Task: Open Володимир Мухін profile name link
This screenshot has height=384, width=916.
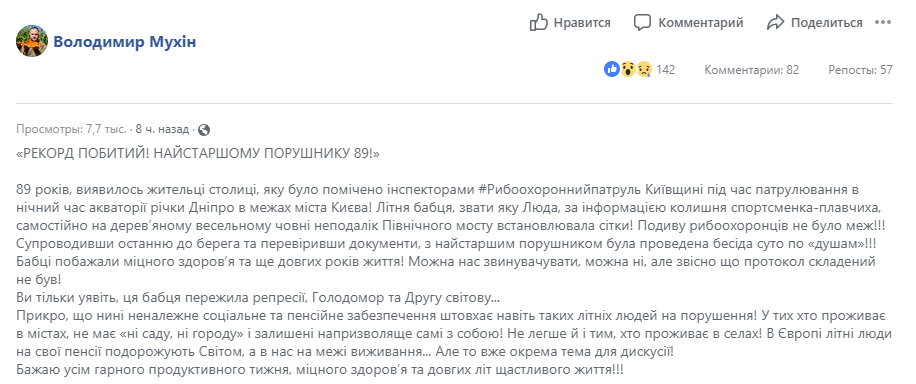Action: click(x=124, y=42)
